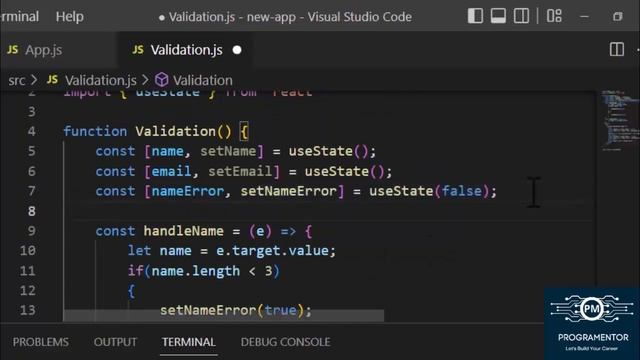640x360 pixels.
Task: Toggle the primary side bar layout icon
Action: pos(476,16)
